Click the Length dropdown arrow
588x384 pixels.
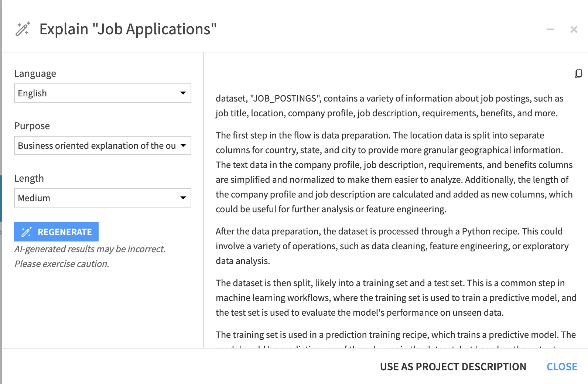point(183,198)
